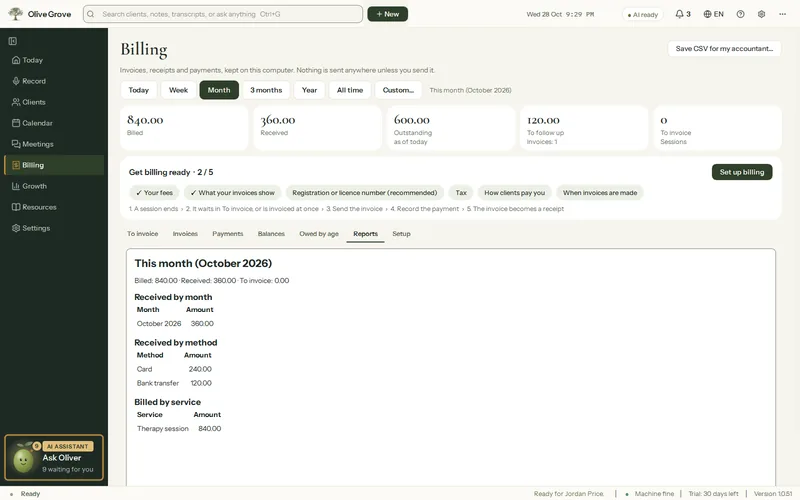Click the search magnifier icon
The image size is (800, 500).
[91, 14]
